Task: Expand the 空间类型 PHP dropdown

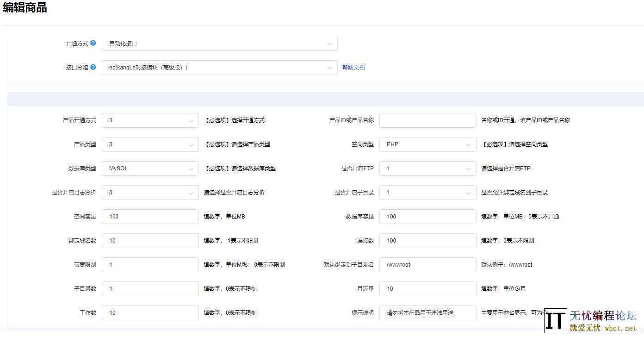Action: tap(427, 144)
